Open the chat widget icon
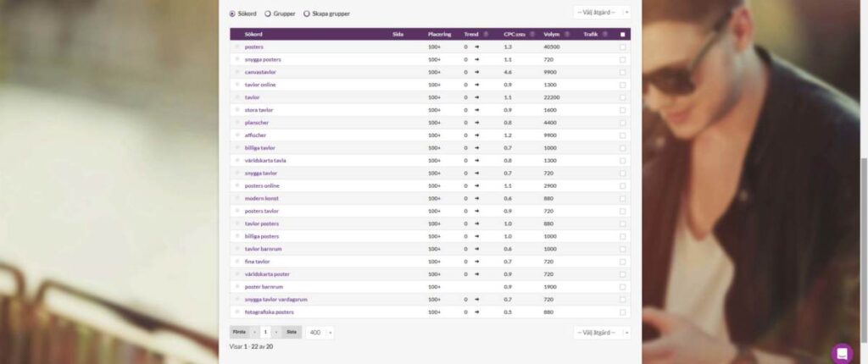Image resolution: width=868 pixels, height=364 pixels. click(x=842, y=353)
